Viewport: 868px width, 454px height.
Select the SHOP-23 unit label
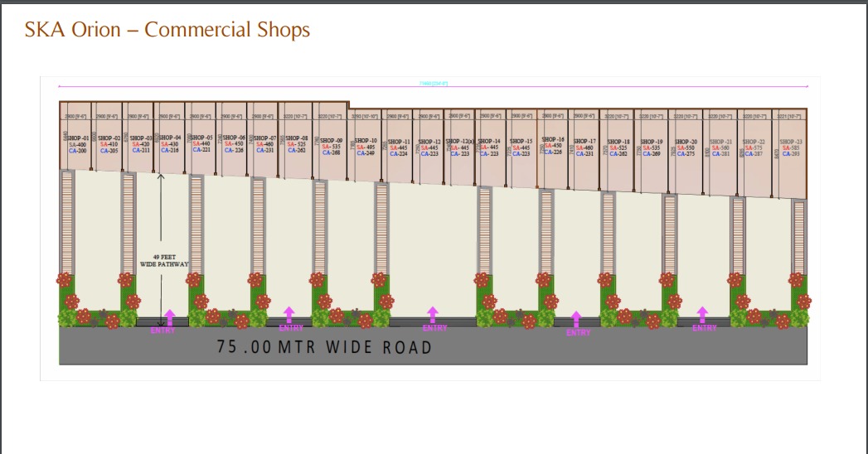pos(791,142)
